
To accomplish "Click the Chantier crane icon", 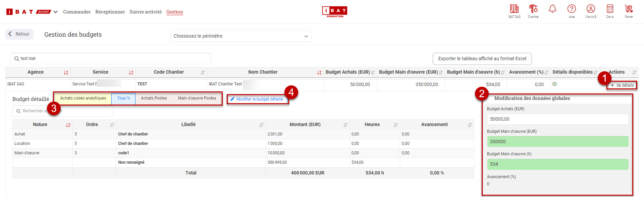I will (533, 9).
